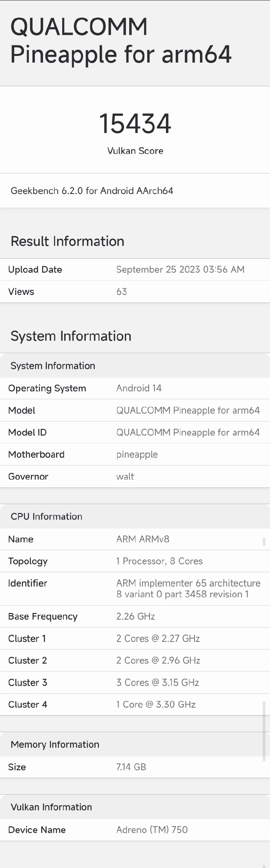Click the Adreno (TM) 750 device name
The image size is (270, 868).
[x=152, y=830]
